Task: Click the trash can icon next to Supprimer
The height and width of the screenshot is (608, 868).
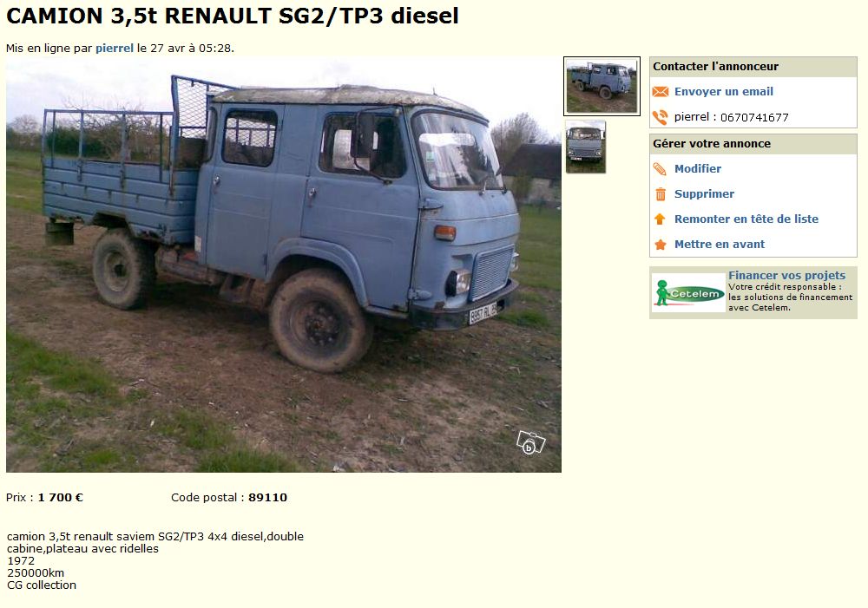Action: [x=661, y=194]
